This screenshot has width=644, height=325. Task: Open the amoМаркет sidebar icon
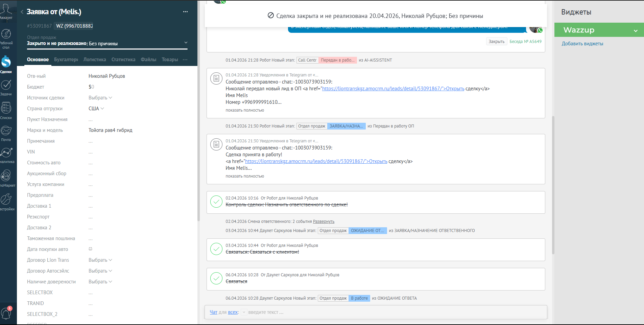[6, 178]
